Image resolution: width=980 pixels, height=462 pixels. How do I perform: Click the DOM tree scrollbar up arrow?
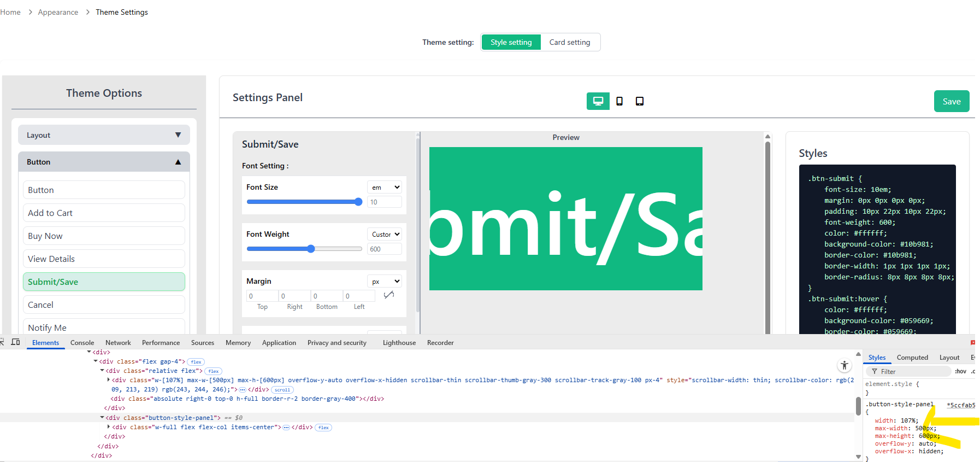click(858, 354)
